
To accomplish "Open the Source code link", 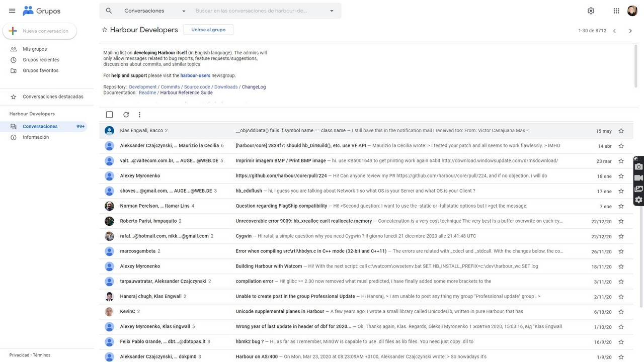I will tap(197, 87).
